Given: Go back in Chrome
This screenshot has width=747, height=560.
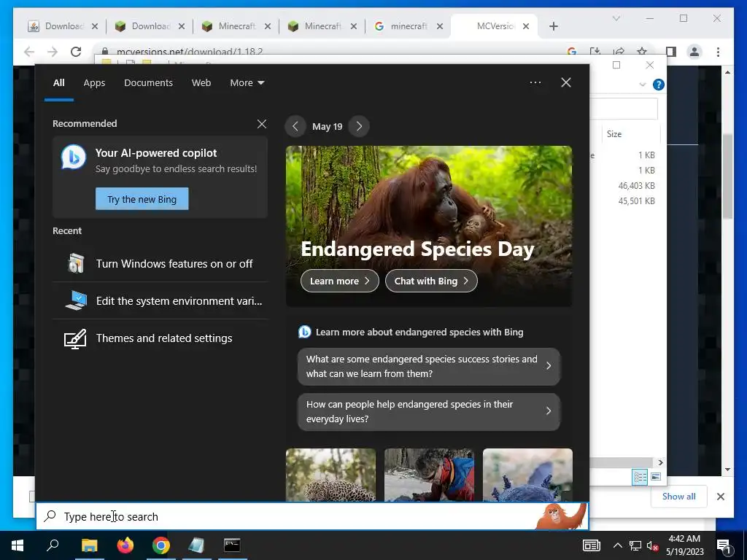Looking at the screenshot, I should pyautogui.click(x=29, y=52).
